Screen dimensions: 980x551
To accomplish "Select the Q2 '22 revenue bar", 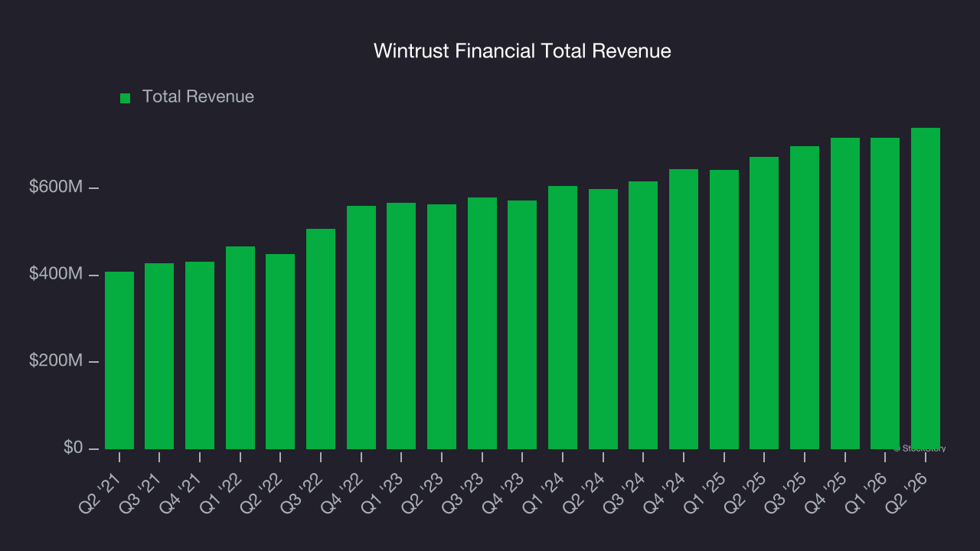I will click(x=280, y=351).
